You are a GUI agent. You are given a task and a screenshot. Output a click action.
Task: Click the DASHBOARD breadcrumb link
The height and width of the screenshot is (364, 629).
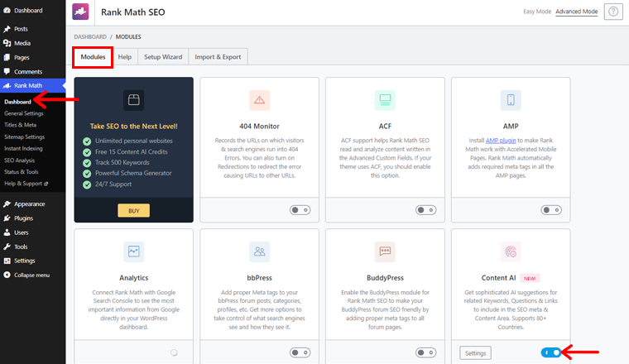click(x=90, y=36)
